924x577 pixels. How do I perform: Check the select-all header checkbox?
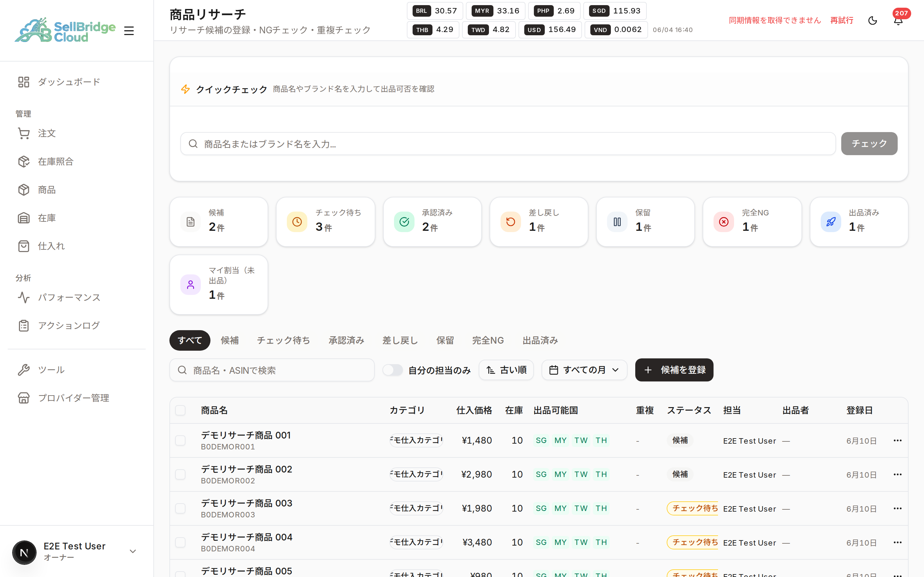pos(180,410)
